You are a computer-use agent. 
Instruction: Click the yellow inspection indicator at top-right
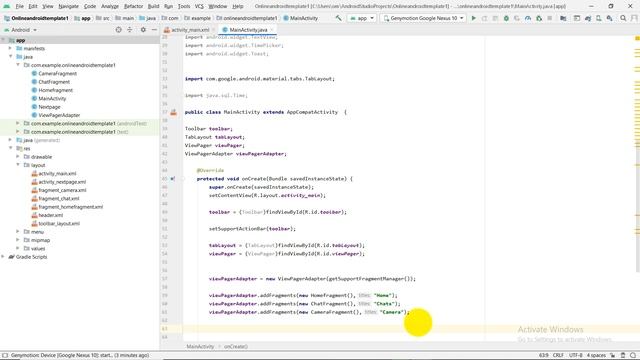pos(637,38)
